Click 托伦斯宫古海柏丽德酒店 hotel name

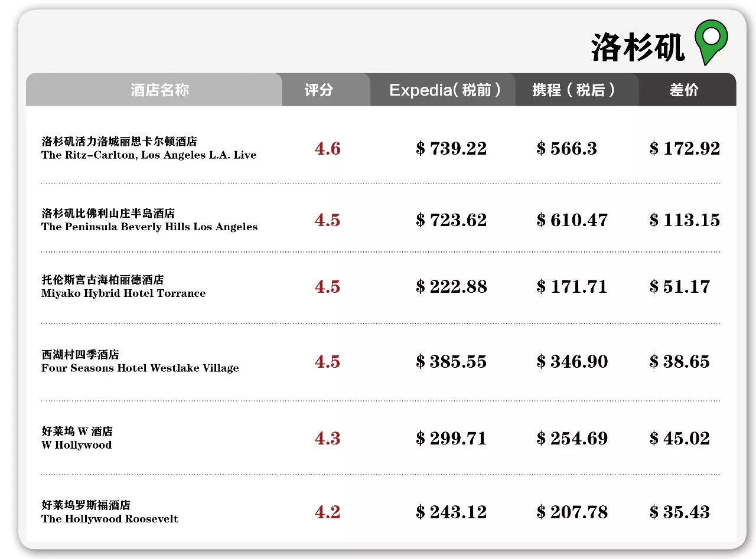pos(103,280)
